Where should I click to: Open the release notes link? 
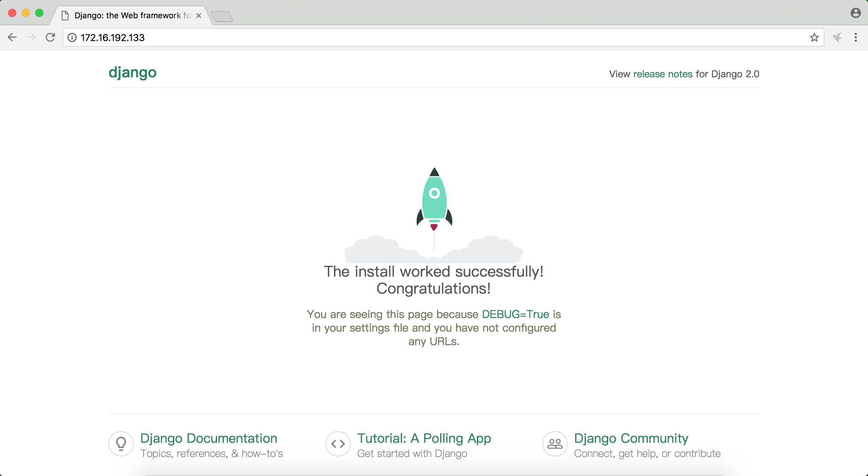point(663,74)
